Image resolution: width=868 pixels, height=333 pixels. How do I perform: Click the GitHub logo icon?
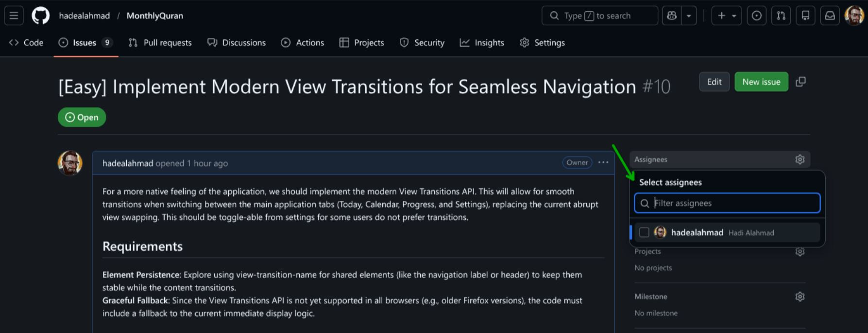point(40,16)
